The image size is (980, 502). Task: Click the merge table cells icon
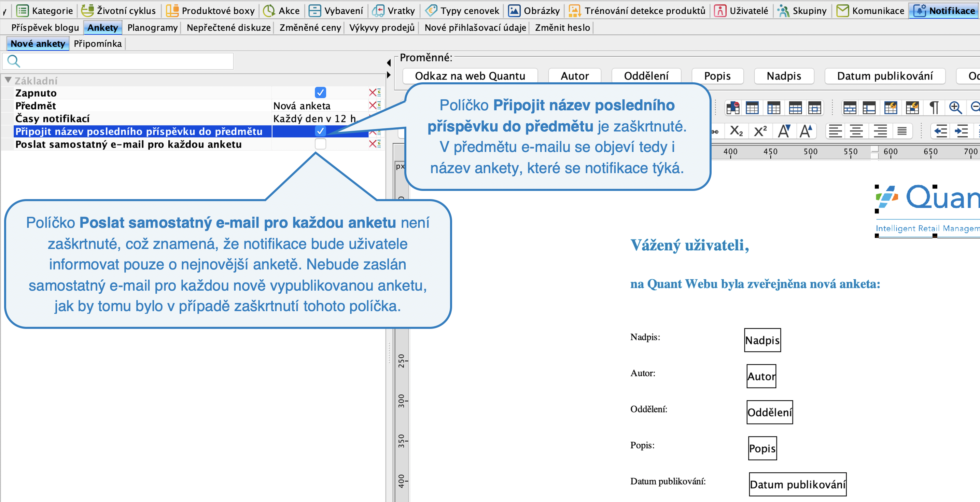pyautogui.click(x=850, y=108)
